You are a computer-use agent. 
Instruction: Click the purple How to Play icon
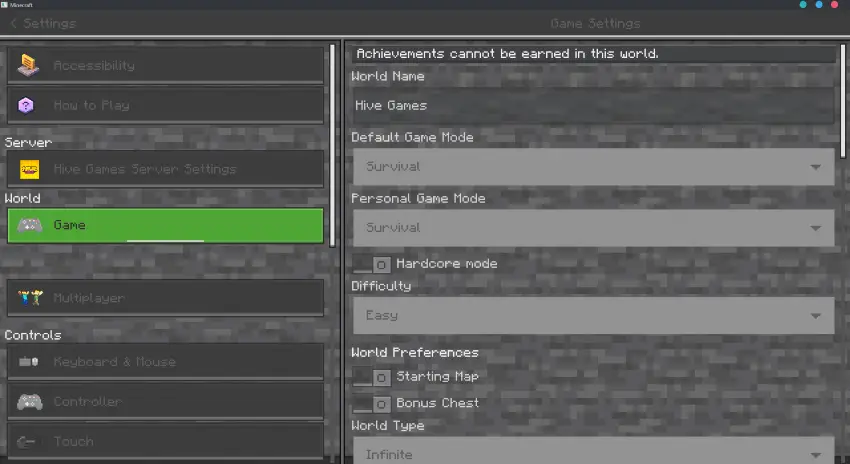pos(28,105)
